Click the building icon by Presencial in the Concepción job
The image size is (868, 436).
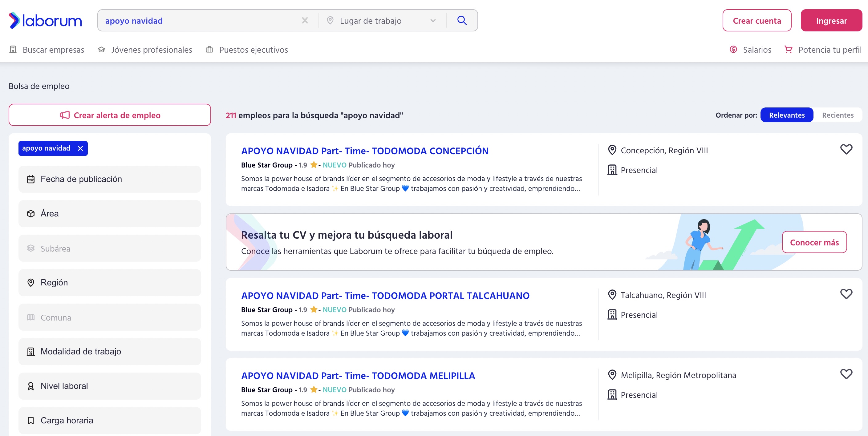click(x=612, y=170)
